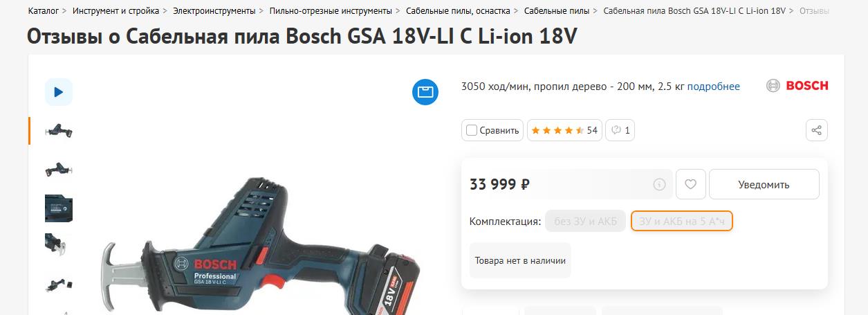Viewport: 868px width, 315px height.
Task: Tick the Сравнить checkbox
Action: click(x=472, y=130)
